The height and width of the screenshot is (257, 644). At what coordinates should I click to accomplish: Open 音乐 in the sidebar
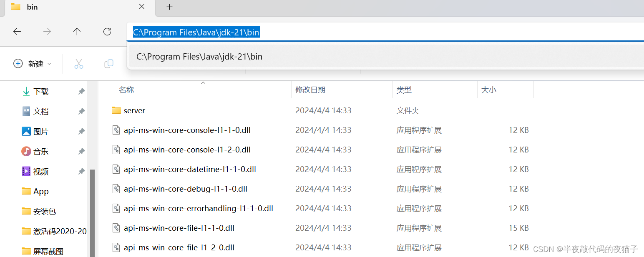coord(41,151)
